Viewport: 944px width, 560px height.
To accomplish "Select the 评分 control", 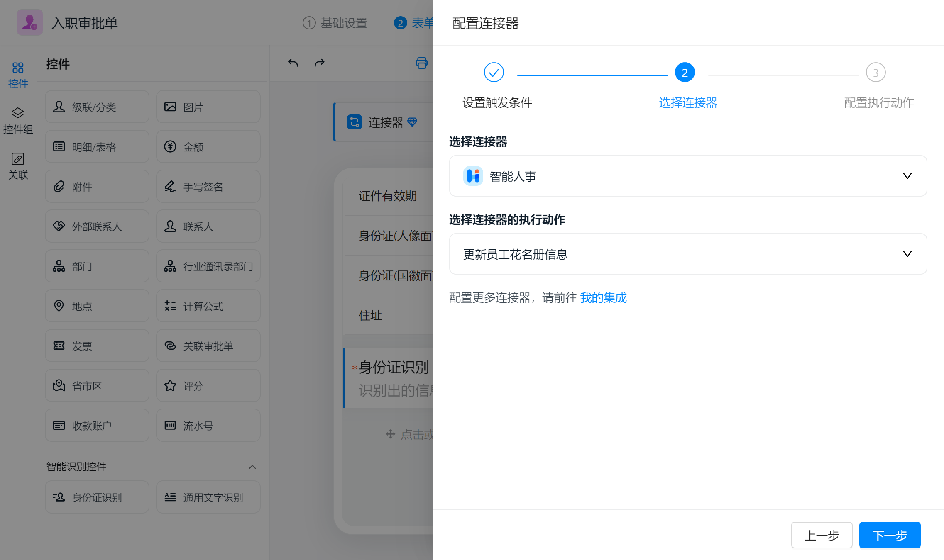I will (208, 386).
